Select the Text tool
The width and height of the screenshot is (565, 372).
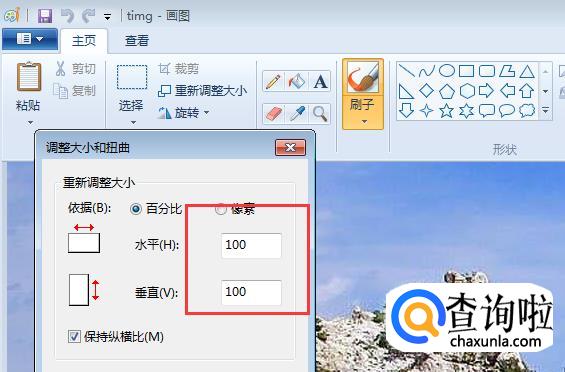pos(320,81)
